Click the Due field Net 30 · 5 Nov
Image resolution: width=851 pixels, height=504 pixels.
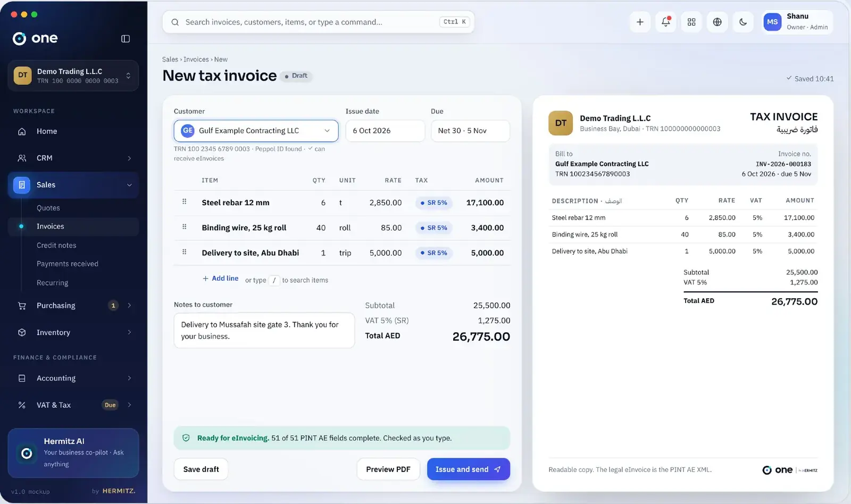[x=470, y=131]
